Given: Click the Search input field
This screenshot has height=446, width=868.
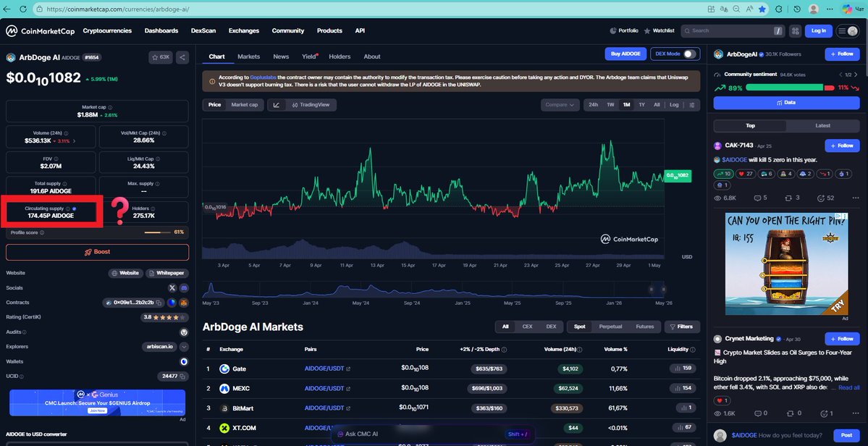Looking at the screenshot, I should click(x=732, y=31).
